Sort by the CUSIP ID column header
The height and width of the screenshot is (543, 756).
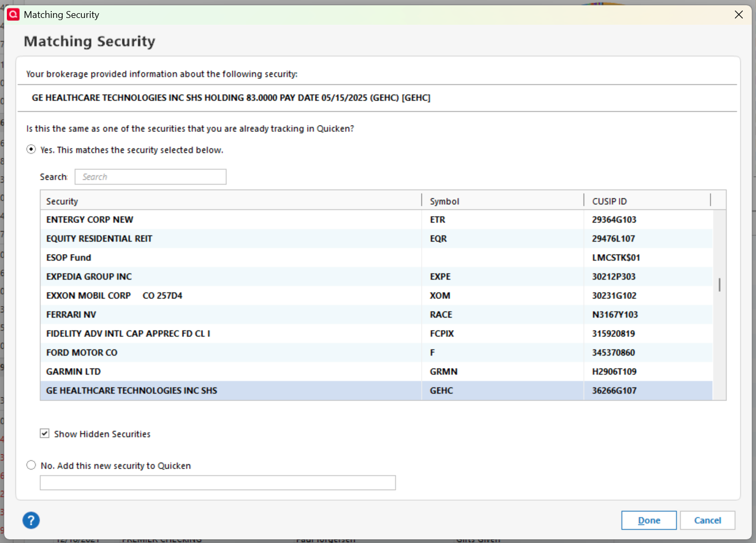[648, 201]
